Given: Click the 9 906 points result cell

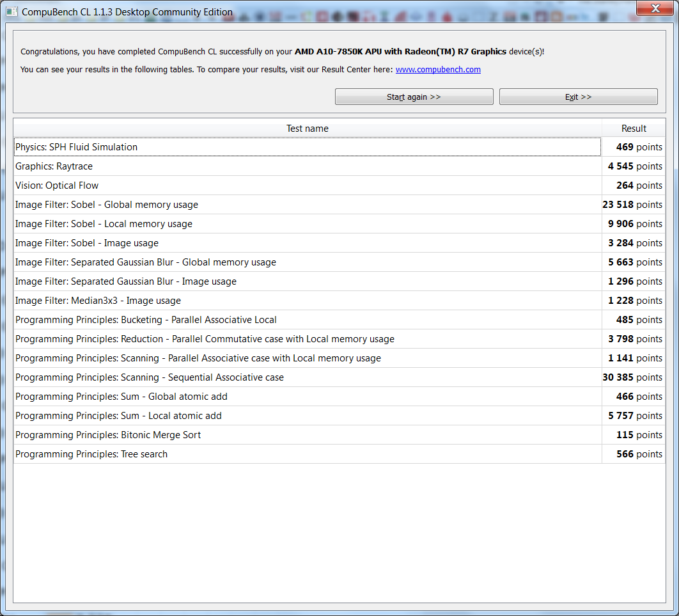Looking at the screenshot, I should pyautogui.click(x=634, y=223).
